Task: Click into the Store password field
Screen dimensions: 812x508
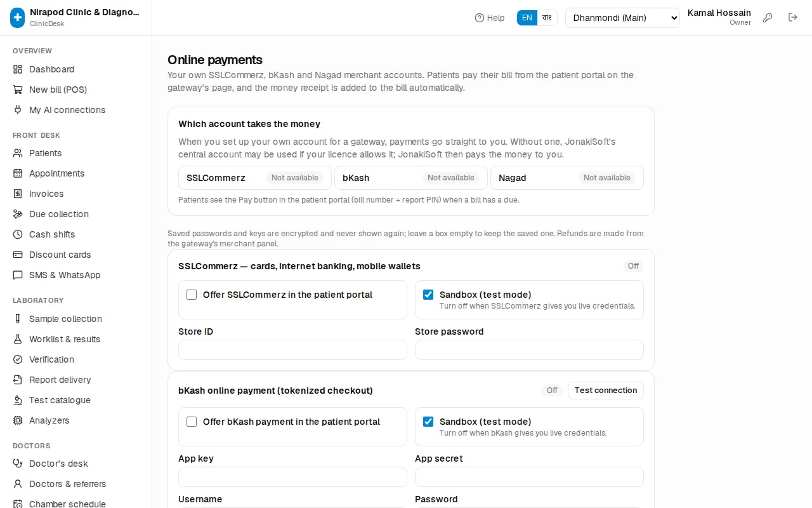Action: pos(529,350)
